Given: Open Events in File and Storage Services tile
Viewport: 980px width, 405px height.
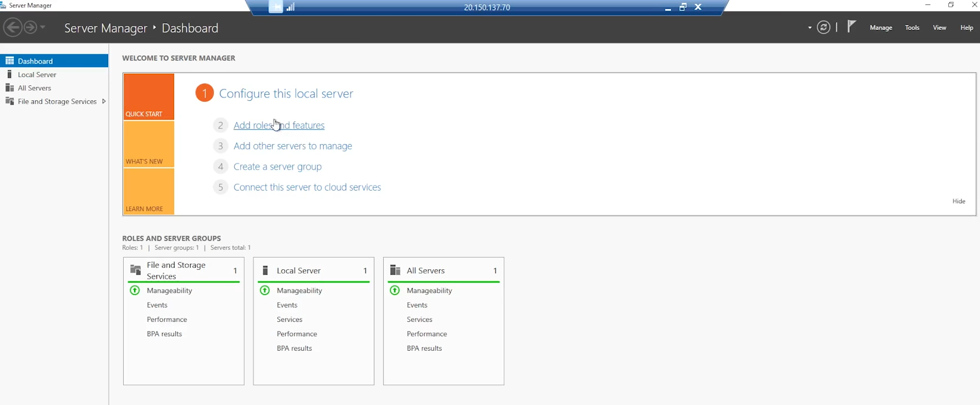Looking at the screenshot, I should click(x=157, y=305).
